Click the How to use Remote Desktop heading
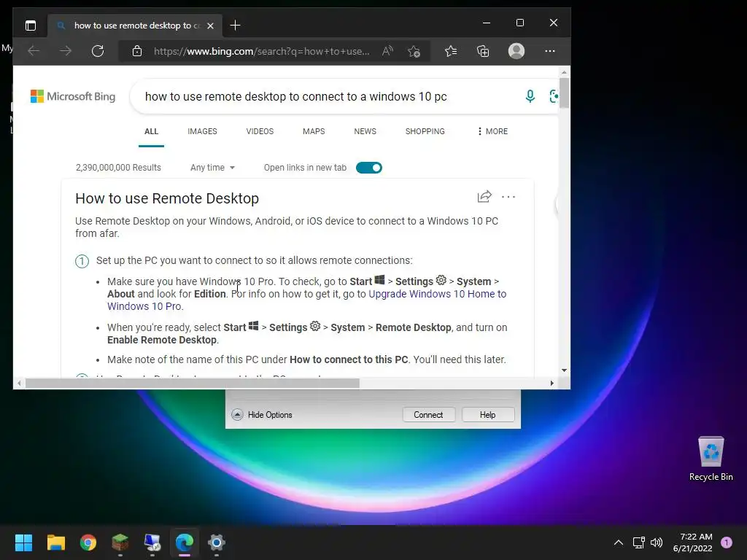The width and height of the screenshot is (747, 560). point(167,198)
